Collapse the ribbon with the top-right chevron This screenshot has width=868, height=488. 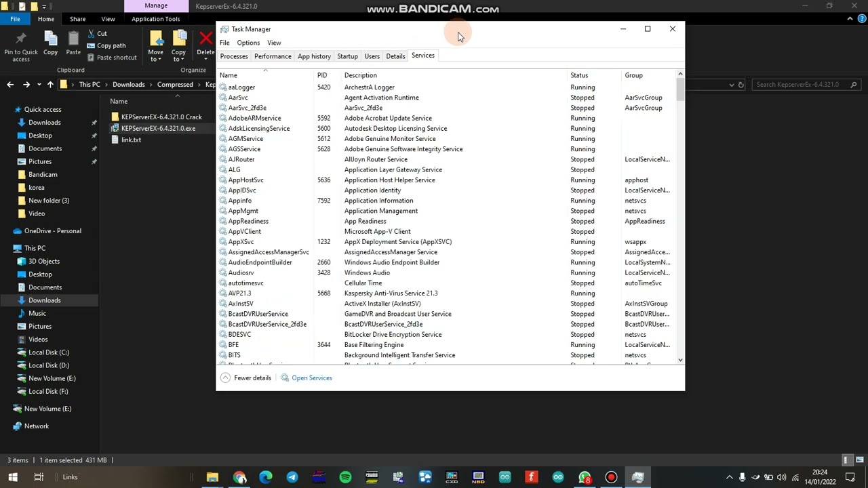click(x=850, y=19)
